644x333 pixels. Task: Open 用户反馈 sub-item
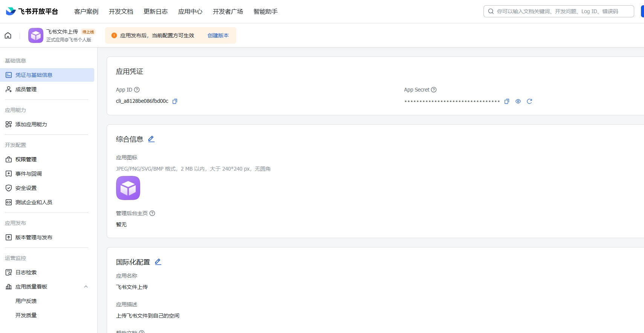pos(26,301)
